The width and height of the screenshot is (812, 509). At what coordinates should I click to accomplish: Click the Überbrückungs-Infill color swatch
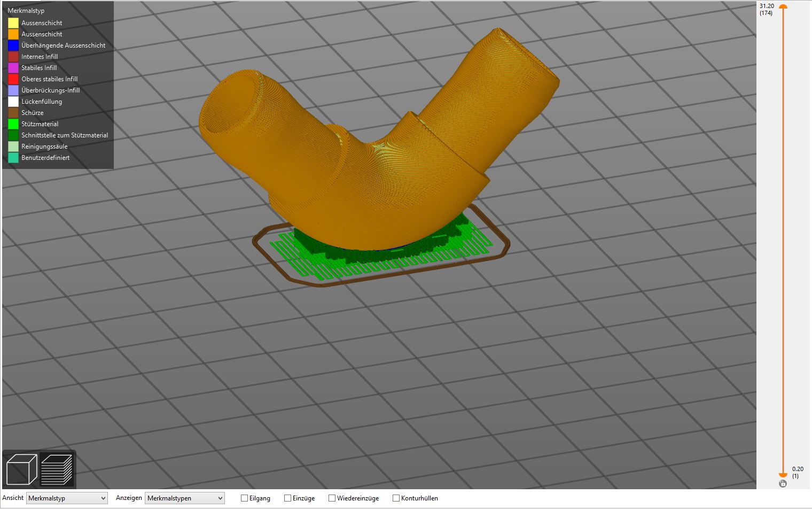click(13, 90)
